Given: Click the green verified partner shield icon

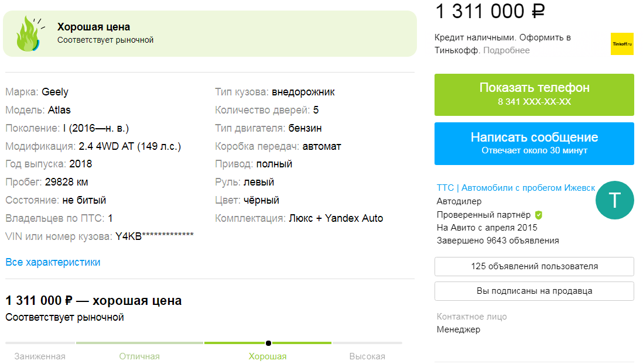Looking at the screenshot, I should click(539, 215).
